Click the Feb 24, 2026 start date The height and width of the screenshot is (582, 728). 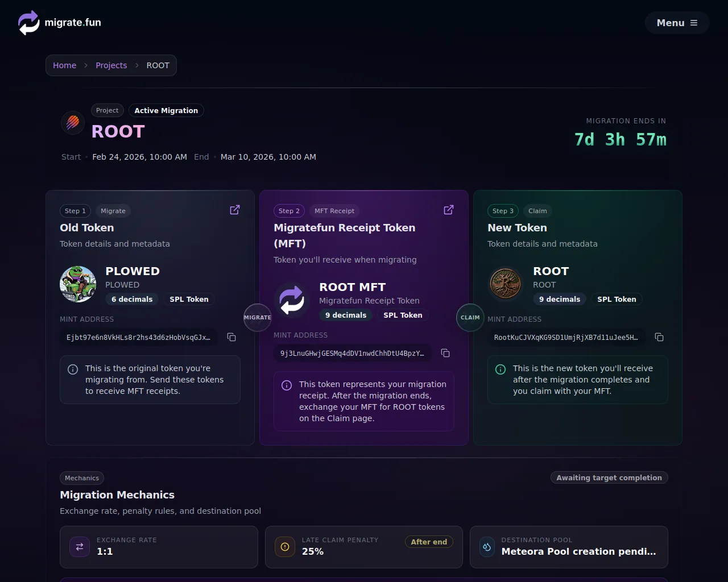(139, 157)
